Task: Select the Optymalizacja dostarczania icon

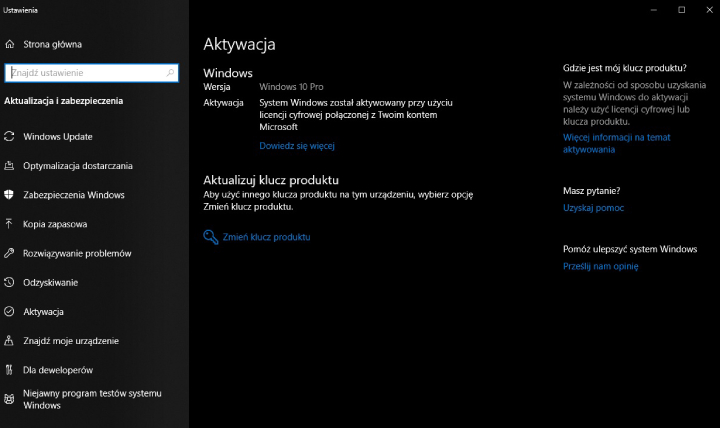Action: (9, 166)
